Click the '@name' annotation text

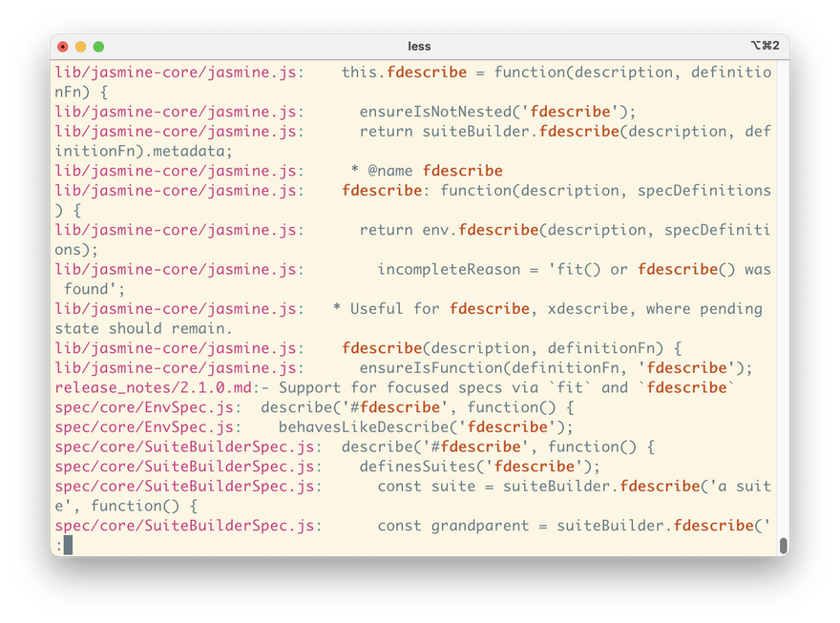point(390,171)
